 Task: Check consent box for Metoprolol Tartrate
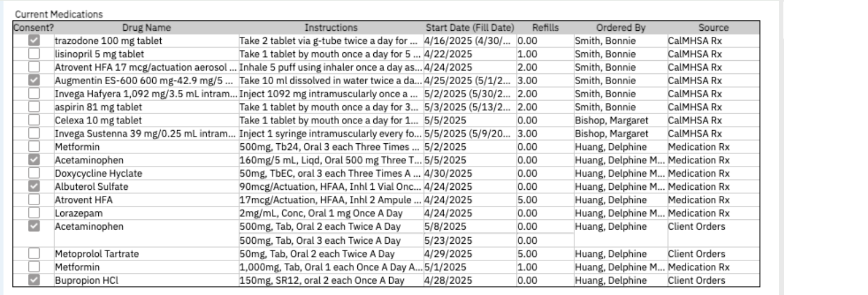coord(34,254)
